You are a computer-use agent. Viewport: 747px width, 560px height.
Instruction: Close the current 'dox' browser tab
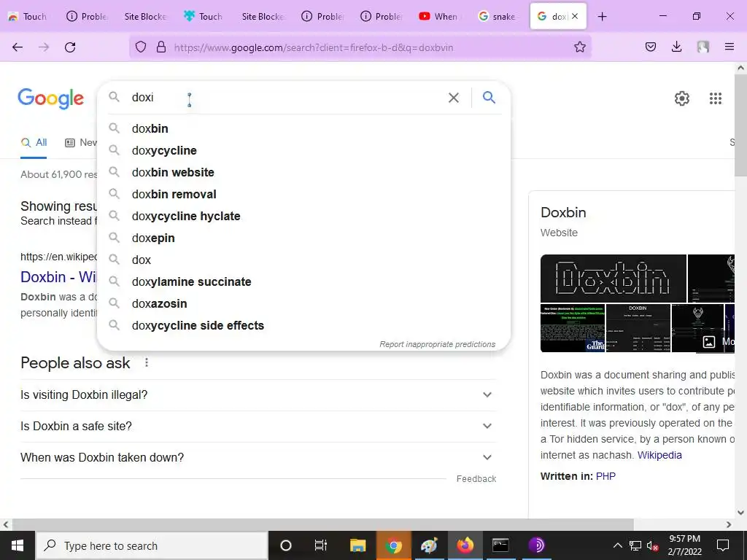[x=575, y=17]
